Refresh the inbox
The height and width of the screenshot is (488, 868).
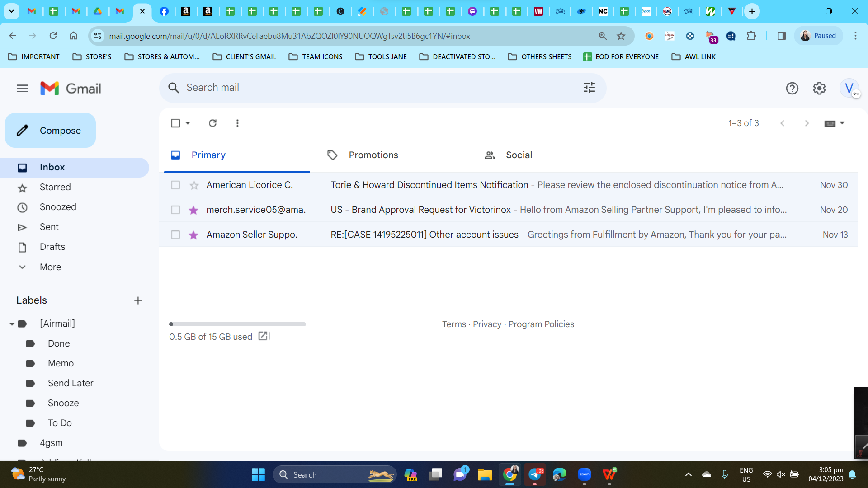click(212, 123)
